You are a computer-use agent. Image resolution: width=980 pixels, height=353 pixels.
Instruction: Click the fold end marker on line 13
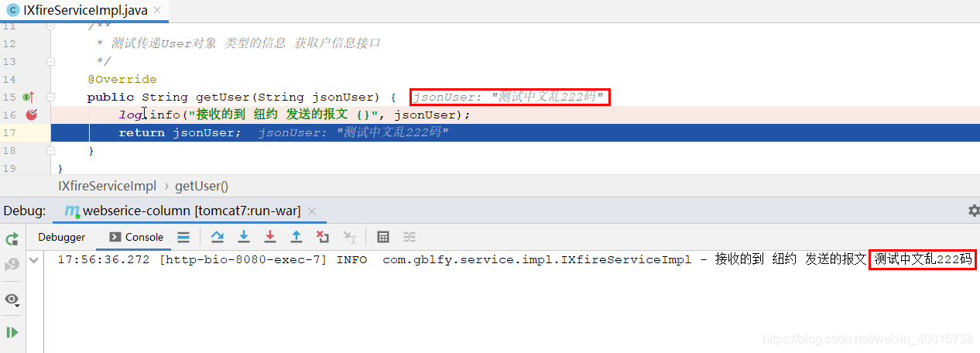pos(51,61)
